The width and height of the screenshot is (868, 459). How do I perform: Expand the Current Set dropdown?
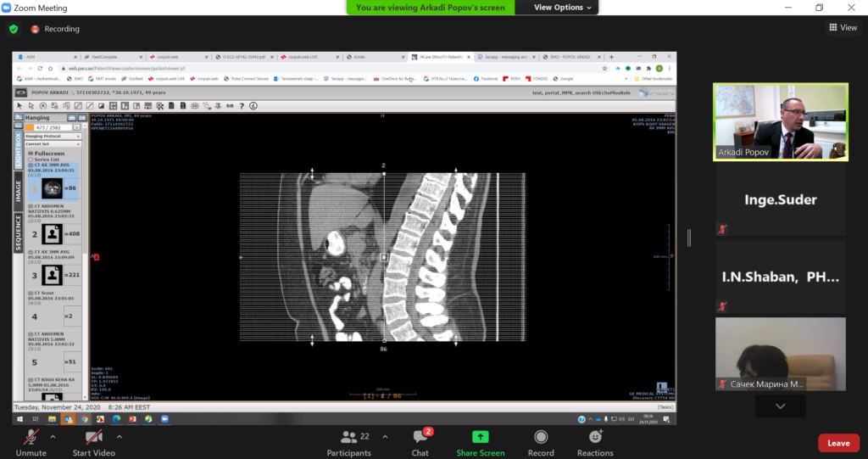click(53, 144)
